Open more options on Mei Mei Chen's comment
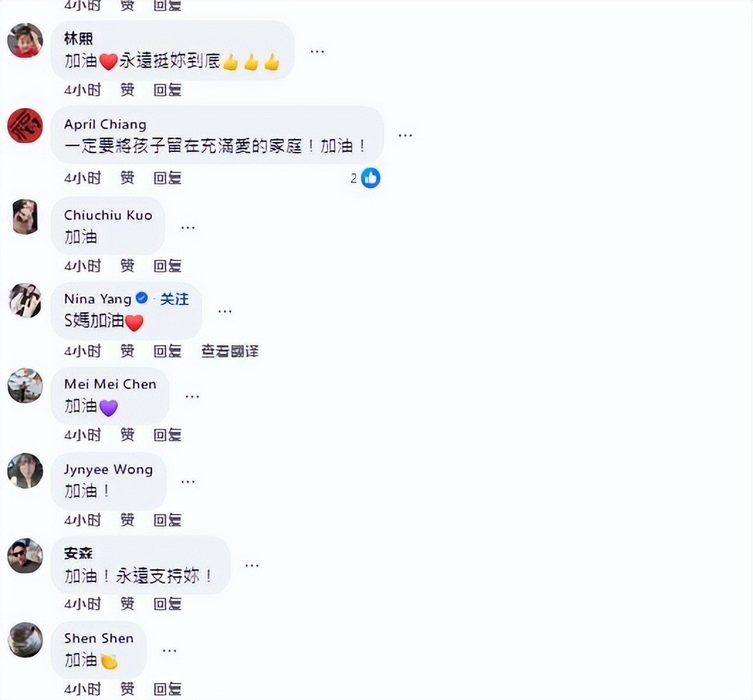753x700 pixels. point(192,396)
